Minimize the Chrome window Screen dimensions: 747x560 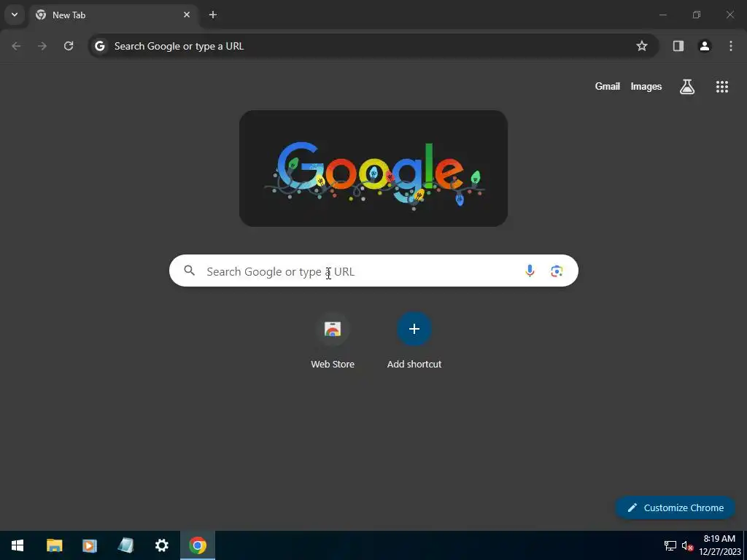pos(662,15)
